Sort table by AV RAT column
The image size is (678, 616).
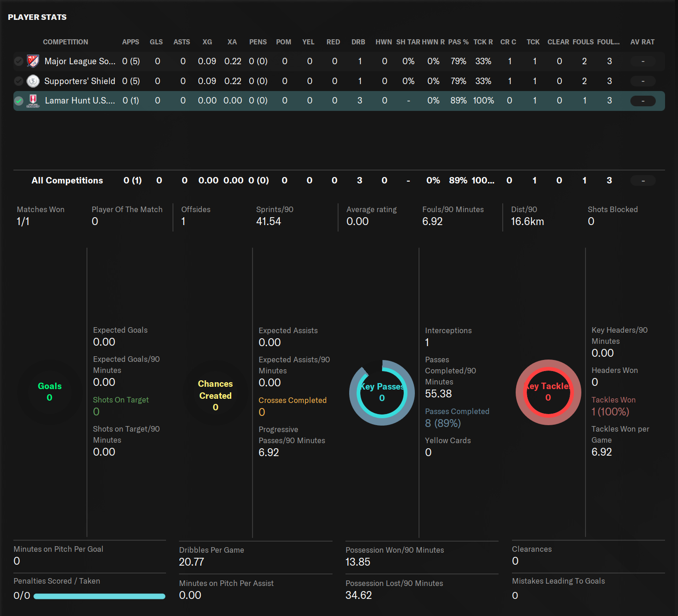[x=642, y=42]
